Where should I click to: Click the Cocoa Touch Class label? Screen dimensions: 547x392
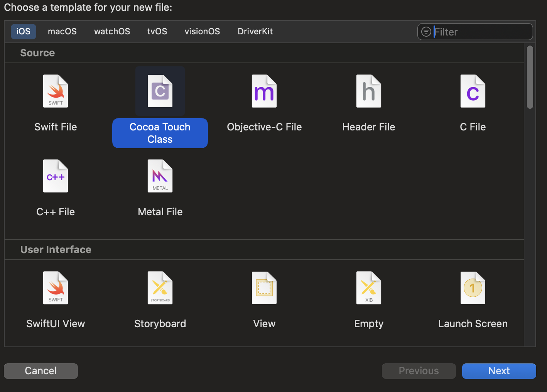click(x=160, y=133)
